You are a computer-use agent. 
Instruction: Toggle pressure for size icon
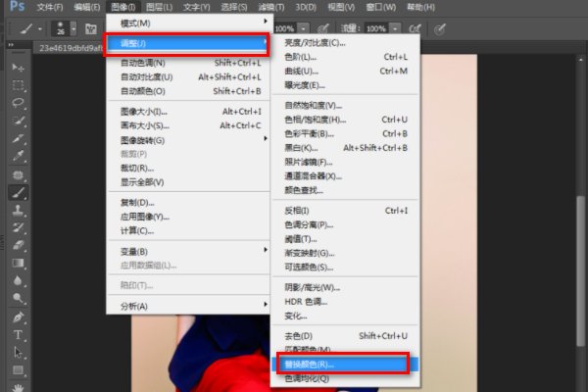coord(440,28)
